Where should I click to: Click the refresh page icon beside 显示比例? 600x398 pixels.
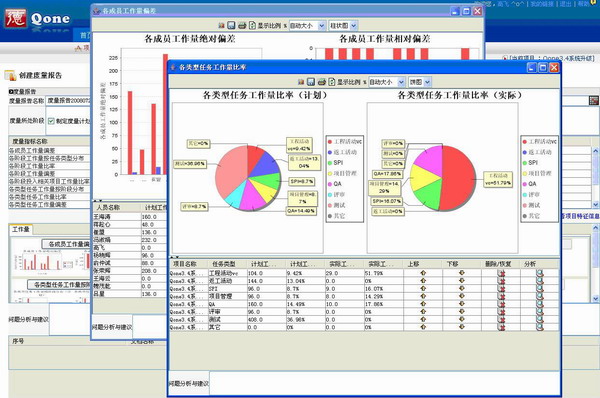332,82
